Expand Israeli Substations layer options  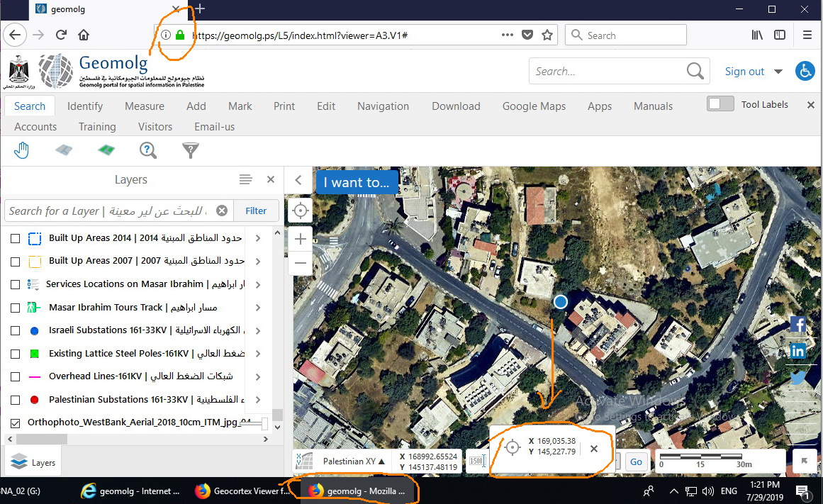(258, 331)
